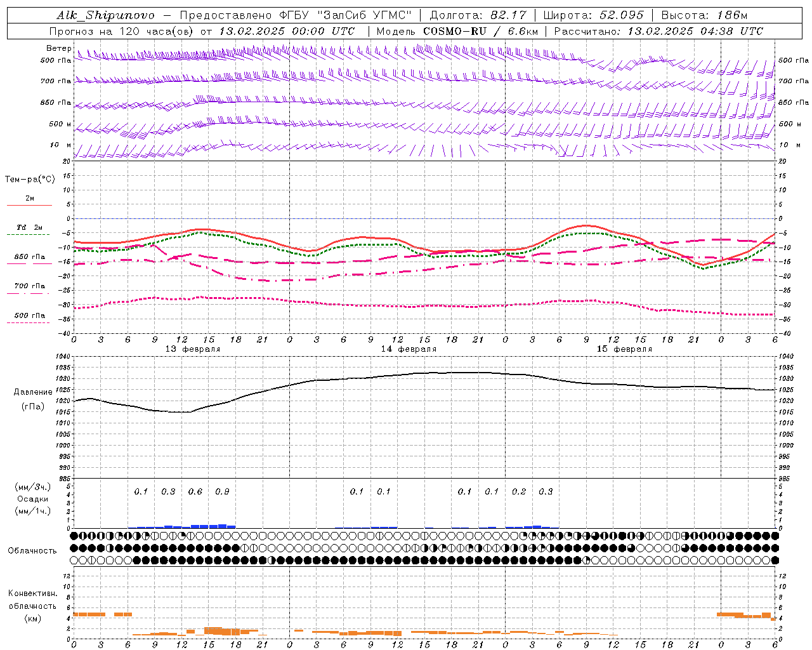Click the 0.6 precipitation value
Image resolution: width=812 pixels, height=650 pixels.
(x=195, y=492)
